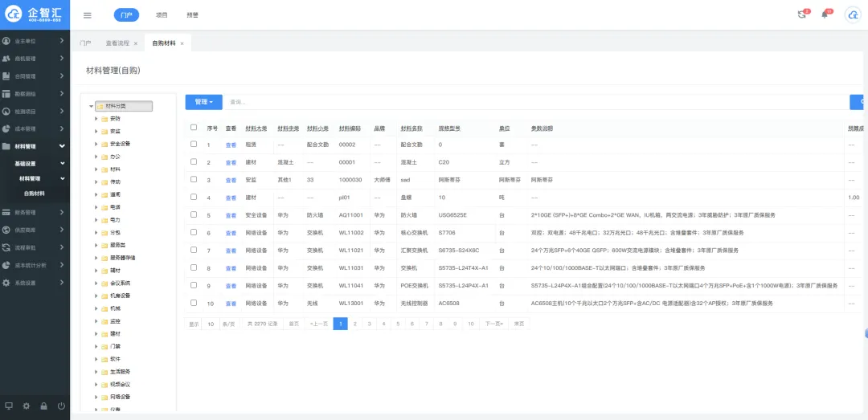Click the 查询 search input field
The image size is (868, 420).
536,102
